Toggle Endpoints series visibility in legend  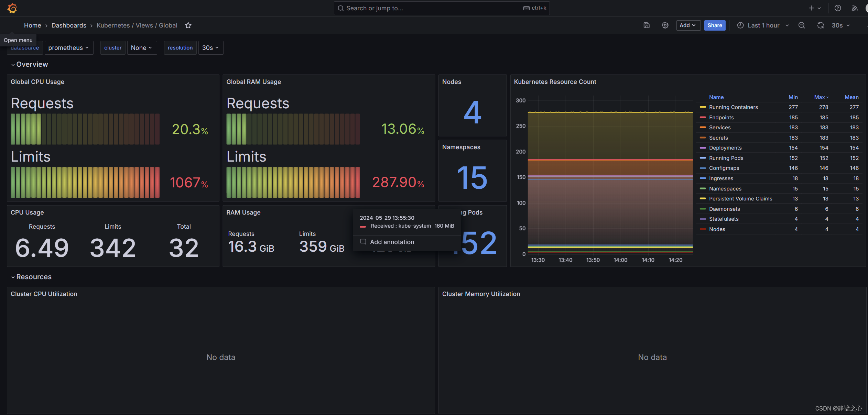click(721, 118)
